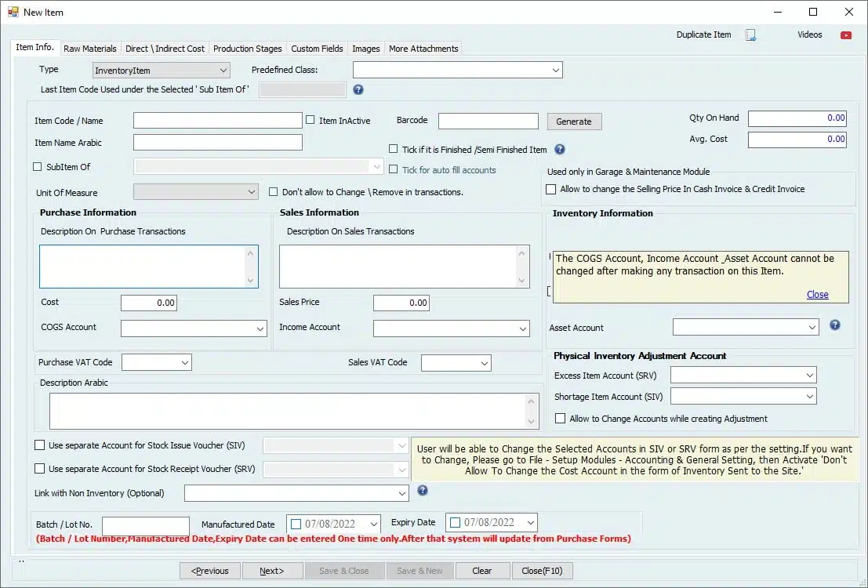The height and width of the screenshot is (588, 868).
Task: Click help icon next to Link with Non Inventory
Action: [x=423, y=491]
